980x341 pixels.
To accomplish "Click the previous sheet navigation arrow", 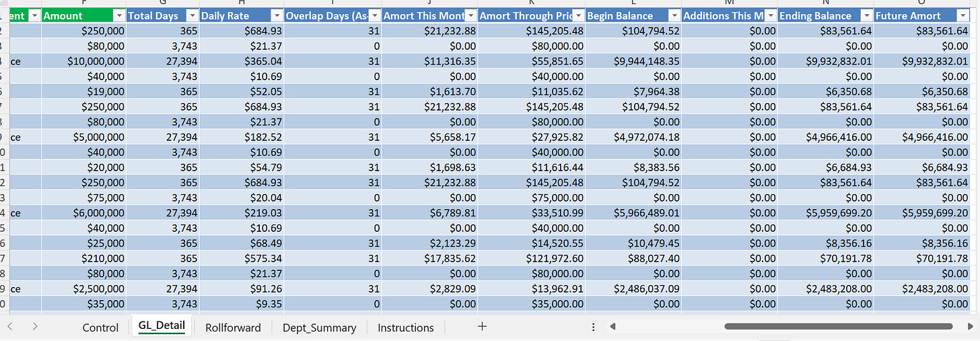I will click(x=9, y=327).
